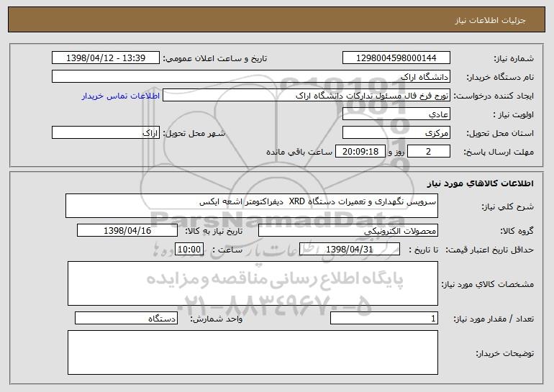The width and height of the screenshot is (554, 392).
Task: Select the text ساعت باقی مانده
Action: 299,152
